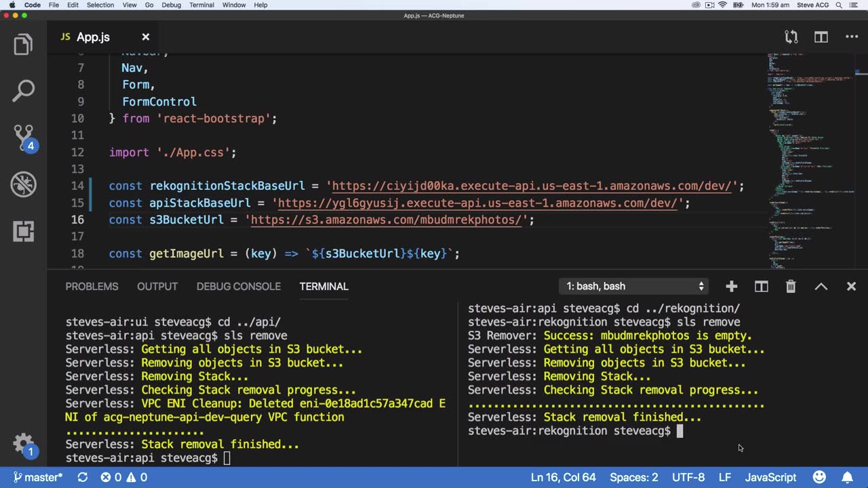Kill terminal using trash can icon

pos(791,287)
